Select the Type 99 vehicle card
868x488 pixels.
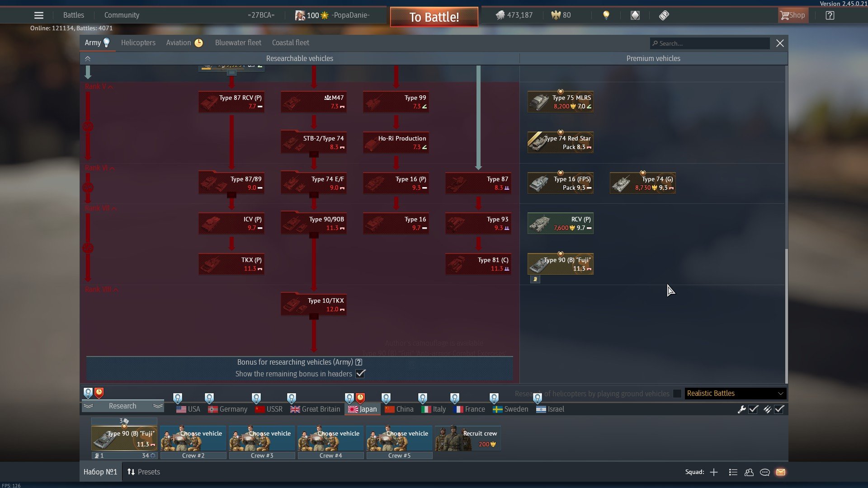click(x=396, y=102)
